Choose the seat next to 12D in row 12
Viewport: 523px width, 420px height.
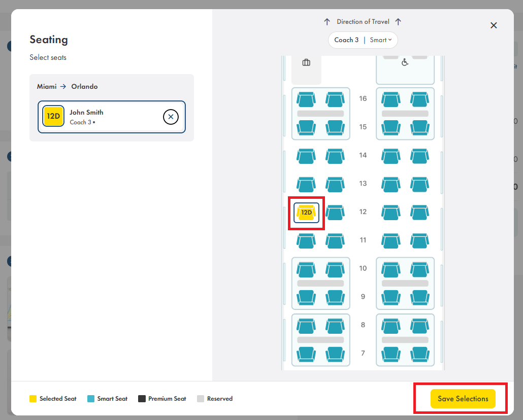point(335,213)
